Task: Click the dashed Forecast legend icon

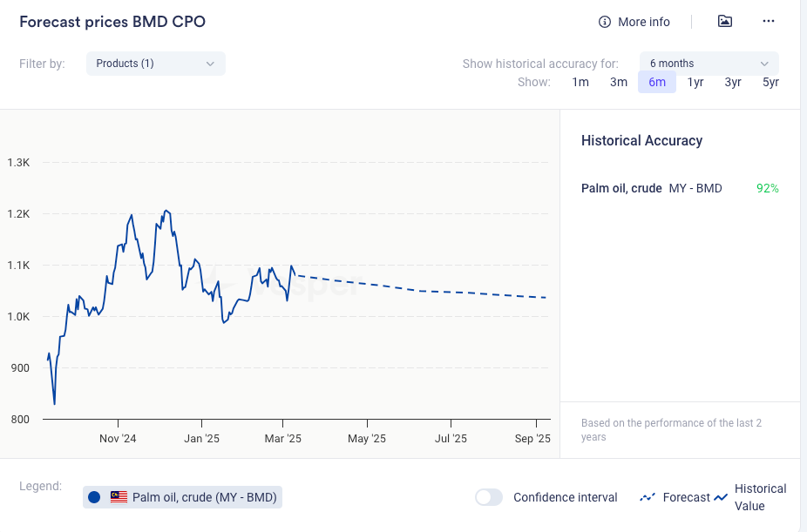Action: pyautogui.click(x=648, y=497)
